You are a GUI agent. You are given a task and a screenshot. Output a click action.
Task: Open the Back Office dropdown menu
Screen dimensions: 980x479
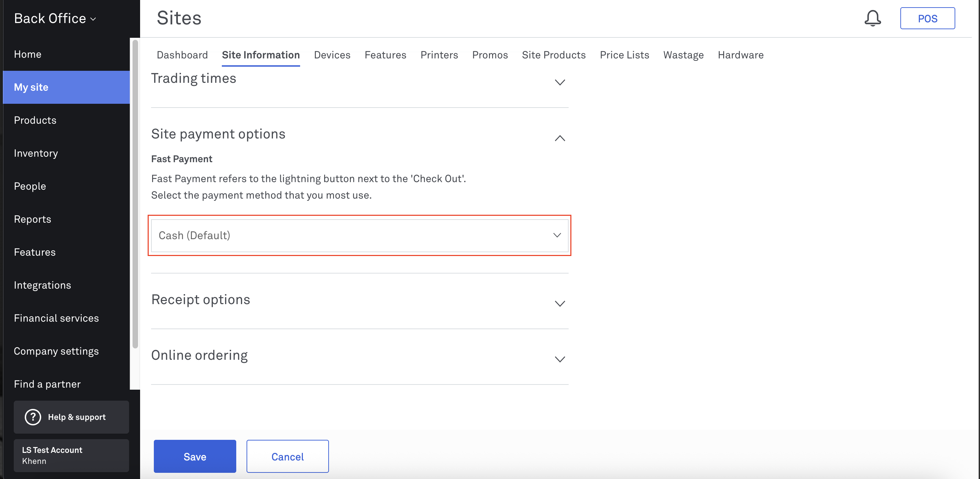(55, 18)
